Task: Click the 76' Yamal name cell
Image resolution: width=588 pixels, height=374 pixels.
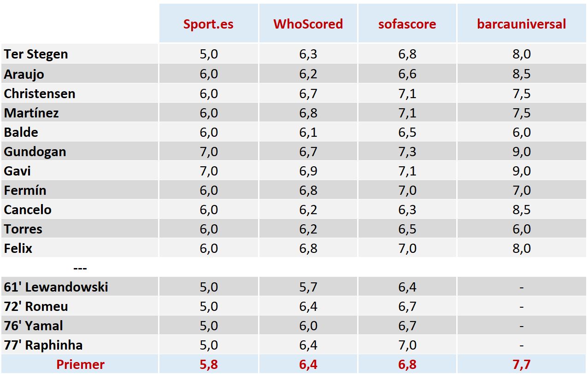Action: (34, 326)
